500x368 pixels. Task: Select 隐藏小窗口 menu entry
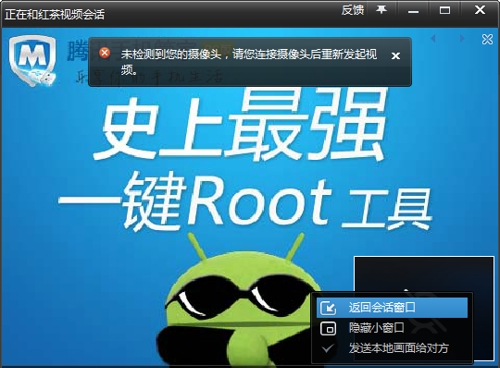click(x=392, y=328)
